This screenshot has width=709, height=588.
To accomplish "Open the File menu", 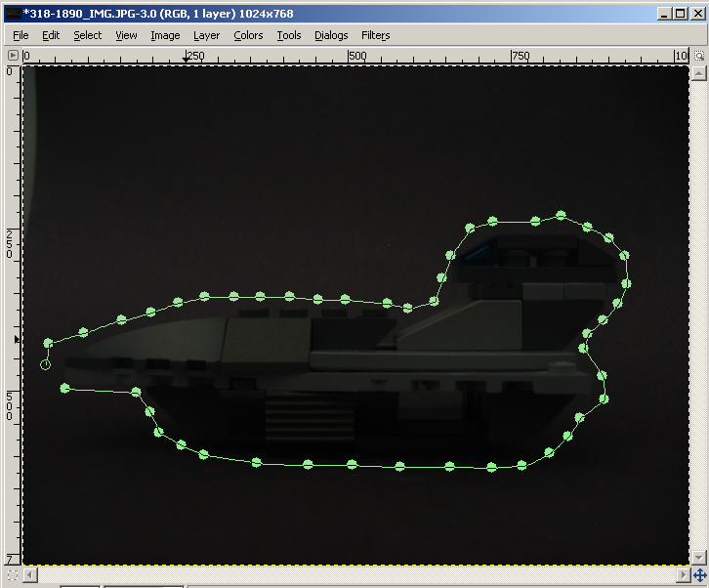I will [21, 35].
